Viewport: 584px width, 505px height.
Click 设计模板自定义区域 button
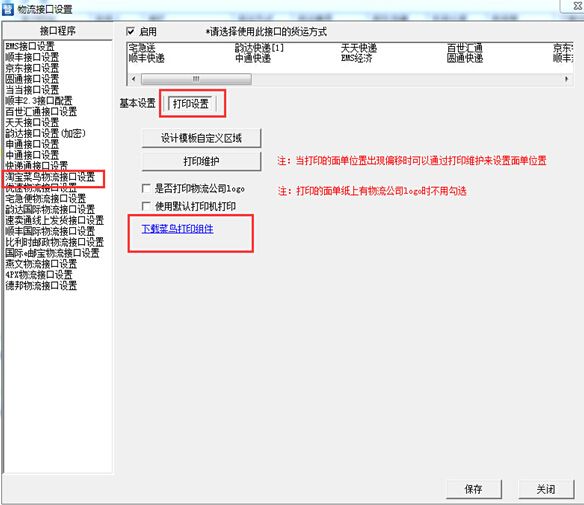click(x=201, y=138)
